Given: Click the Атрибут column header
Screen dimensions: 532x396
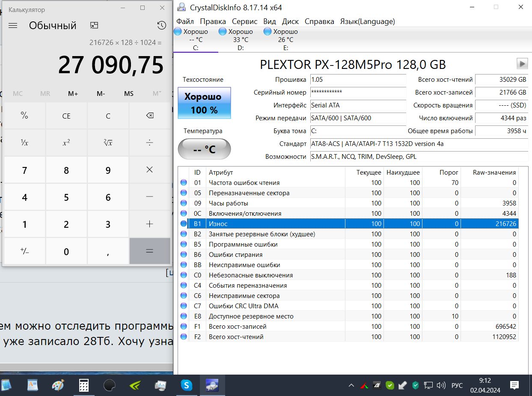Looking at the screenshot, I should [x=275, y=173].
